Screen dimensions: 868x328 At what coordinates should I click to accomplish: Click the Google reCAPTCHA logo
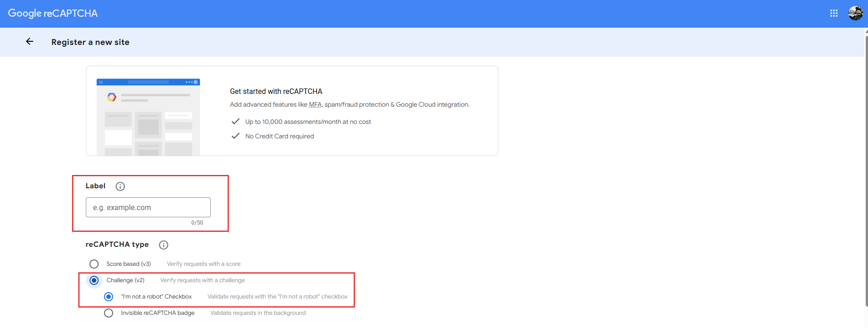[53, 13]
